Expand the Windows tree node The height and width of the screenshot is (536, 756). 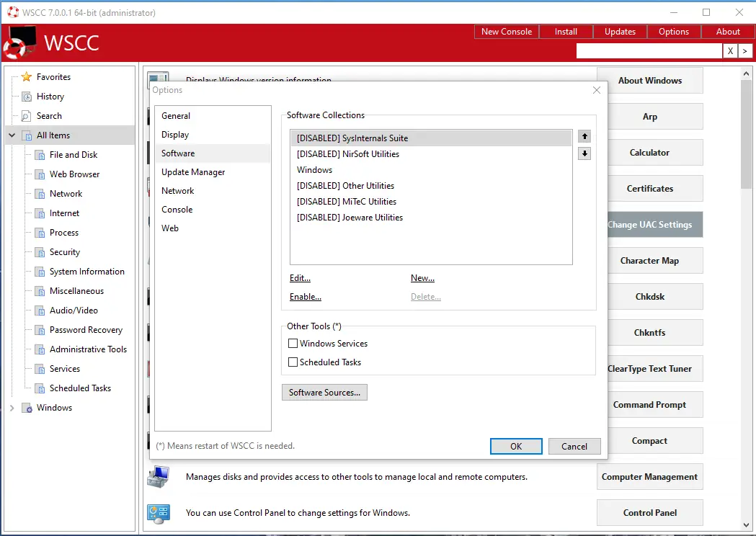(x=12, y=408)
